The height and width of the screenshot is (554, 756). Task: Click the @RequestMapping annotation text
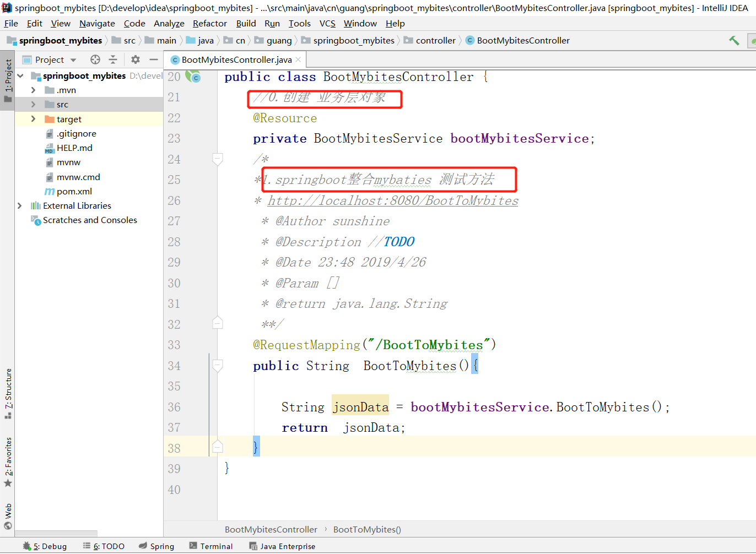306,345
